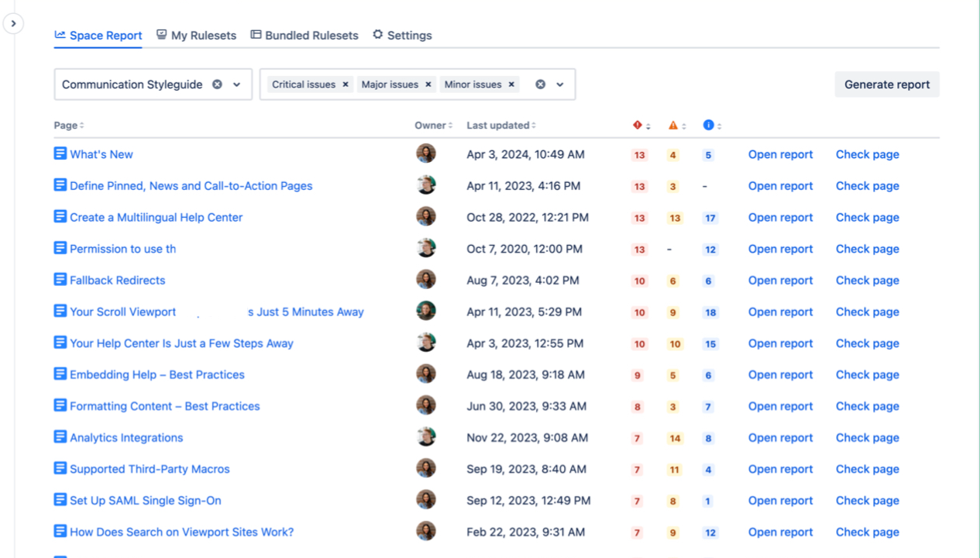Open the Bundled Rulesets tab
Viewport: 980px width, 558px height.
(304, 36)
